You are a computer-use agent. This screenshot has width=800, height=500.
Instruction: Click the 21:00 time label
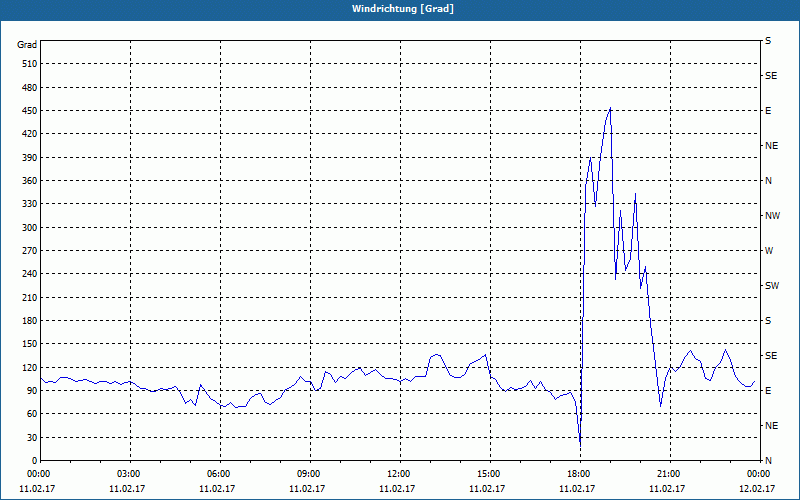[x=670, y=474]
